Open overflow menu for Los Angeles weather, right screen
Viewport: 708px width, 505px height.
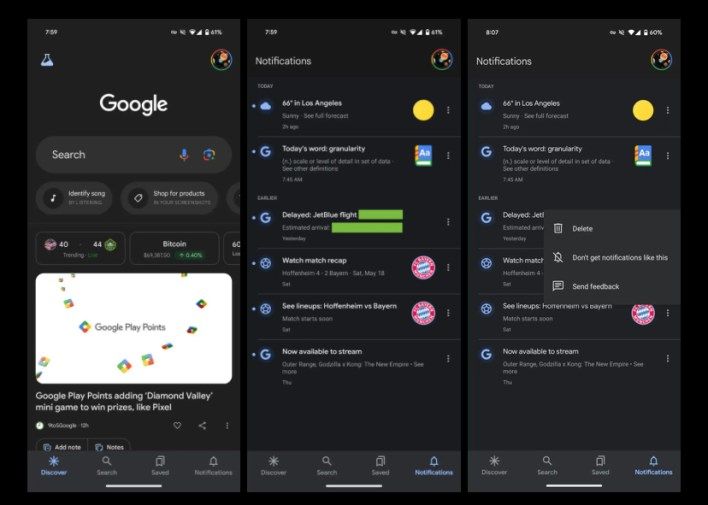[x=668, y=110]
